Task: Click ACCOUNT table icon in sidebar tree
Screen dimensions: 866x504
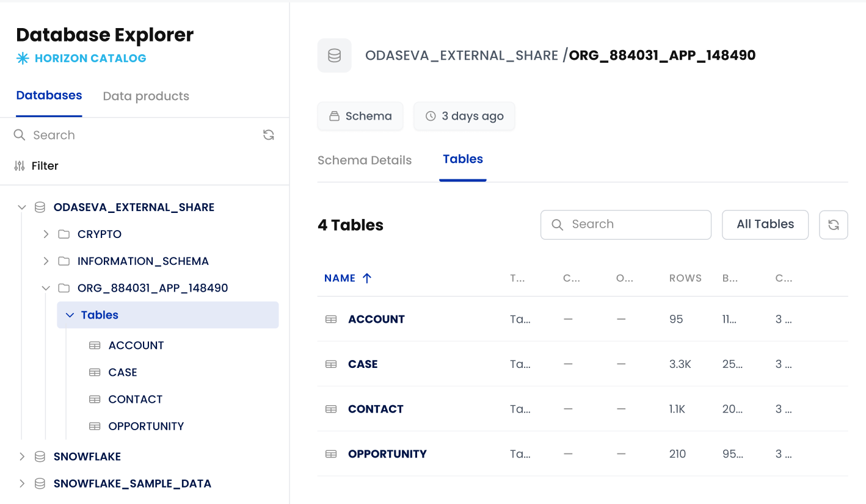Action: (95, 345)
